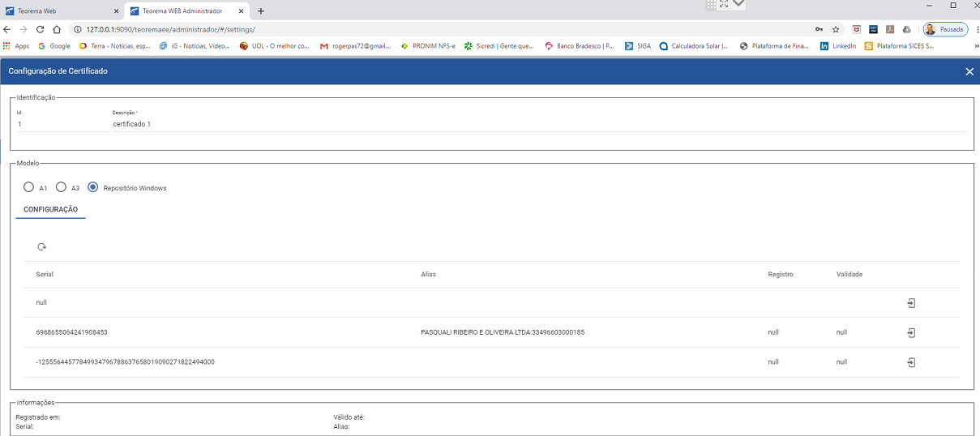The image size is (980, 436).
Task: Close the Teorema Web browser tab
Action: tap(115, 11)
